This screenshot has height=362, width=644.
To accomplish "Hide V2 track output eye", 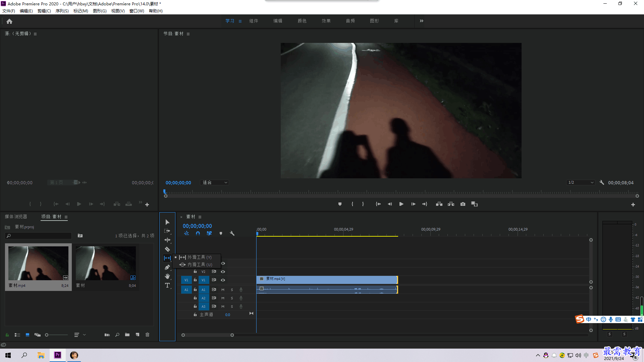I will click(223, 271).
